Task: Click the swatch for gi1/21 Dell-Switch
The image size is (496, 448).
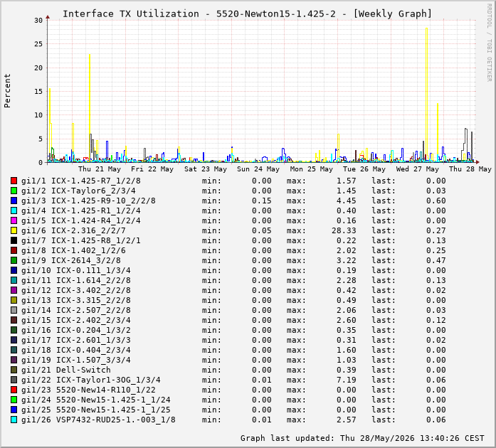Action: coord(14,370)
